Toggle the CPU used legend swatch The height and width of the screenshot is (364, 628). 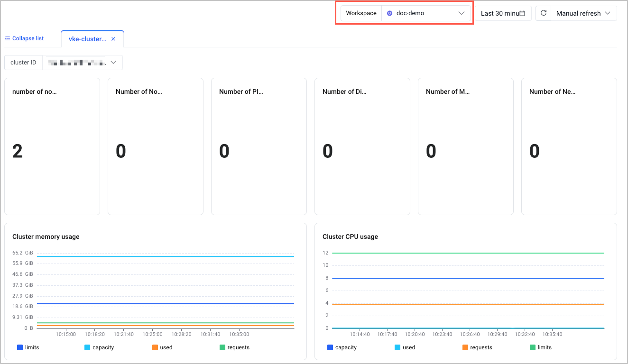397,347
